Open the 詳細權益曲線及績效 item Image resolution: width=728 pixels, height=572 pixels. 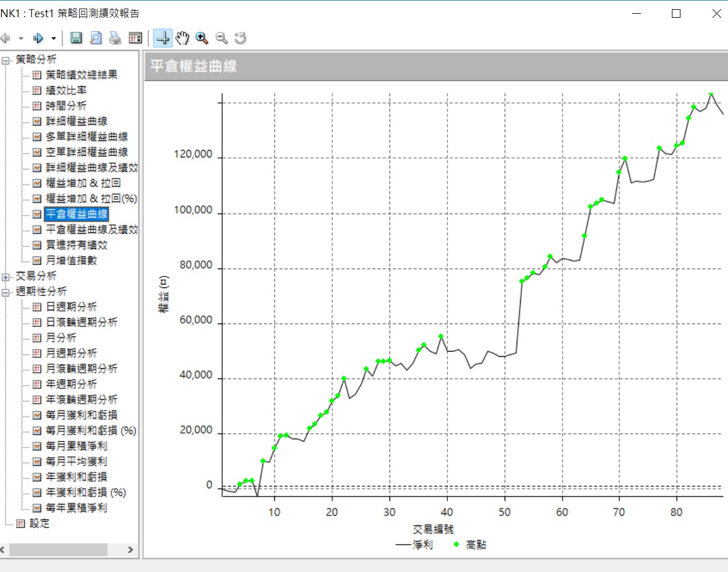[x=92, y=167]
